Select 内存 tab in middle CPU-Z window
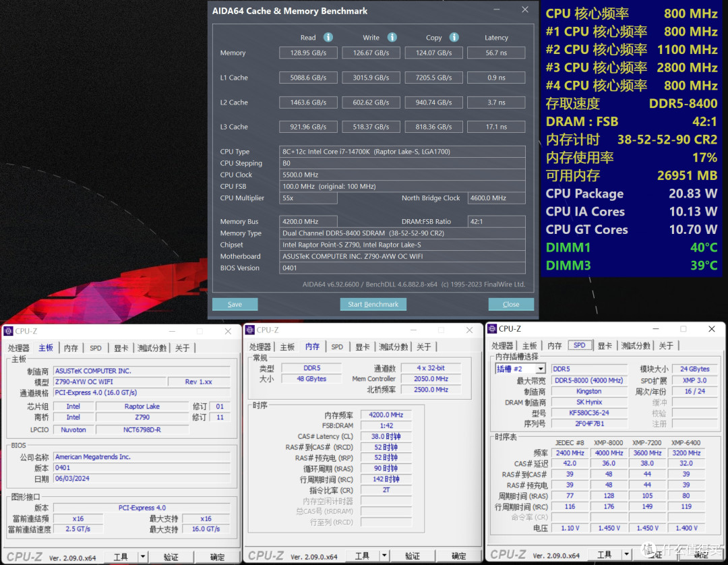 [313, 347]
